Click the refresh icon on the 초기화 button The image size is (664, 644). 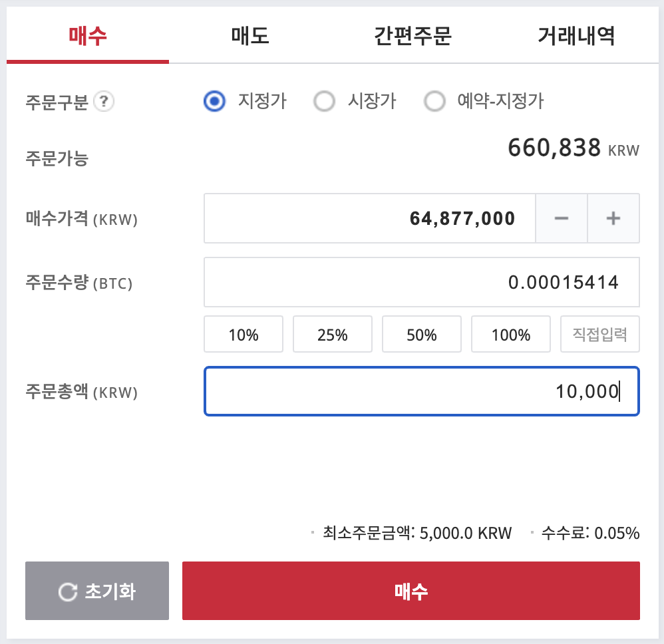[67, 590]
